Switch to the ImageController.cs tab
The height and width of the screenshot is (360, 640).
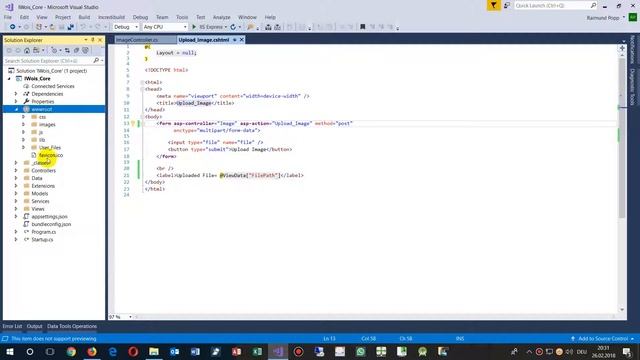[x=137, y=40]
